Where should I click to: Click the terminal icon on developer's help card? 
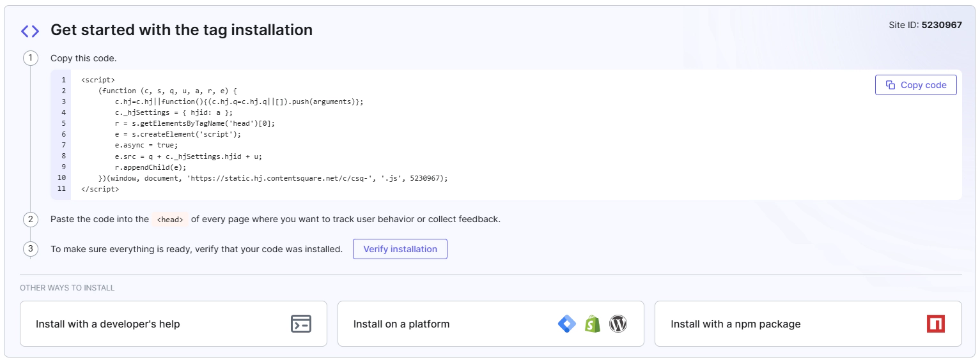pos(300,324)
